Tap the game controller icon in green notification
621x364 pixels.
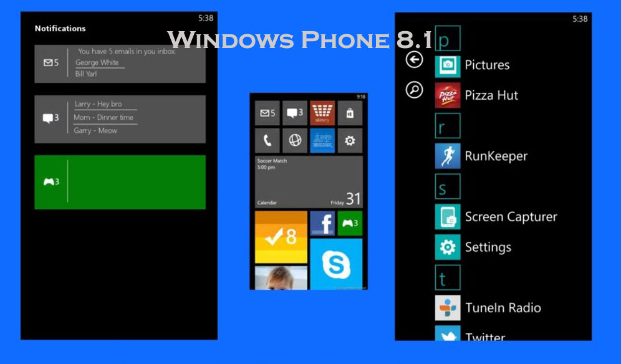[x=51, y=182]
